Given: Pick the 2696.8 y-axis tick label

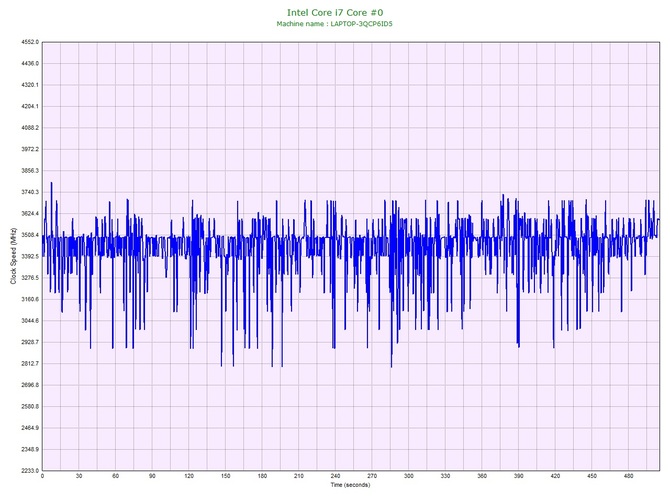Looking at the screenshot, I should point(30,385).
